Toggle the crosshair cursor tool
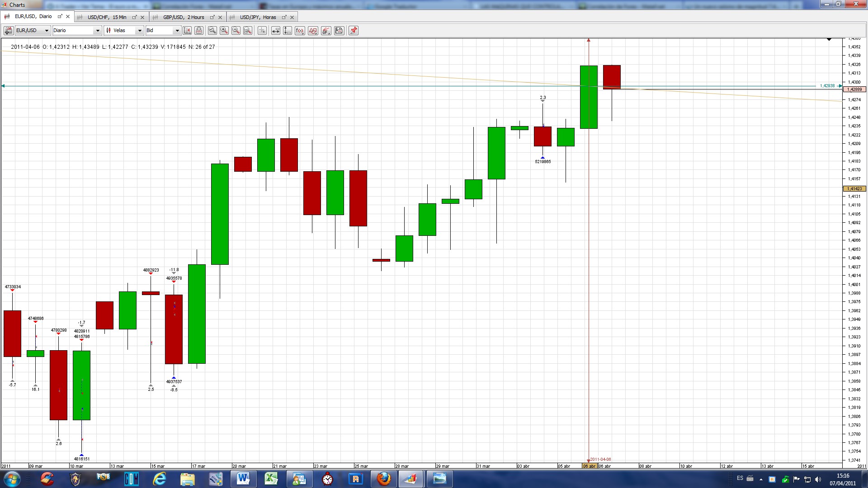 click(x=262, y=30)
